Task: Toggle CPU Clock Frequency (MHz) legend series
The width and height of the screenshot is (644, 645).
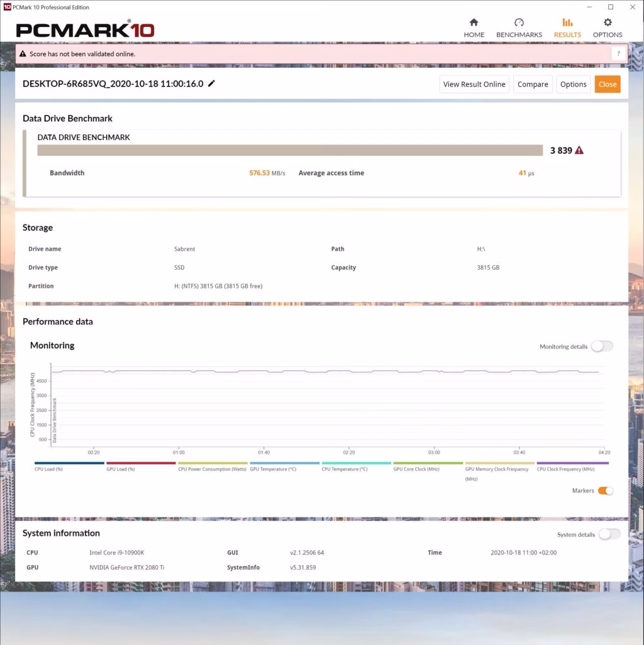Action: click(x=572, y=466)
